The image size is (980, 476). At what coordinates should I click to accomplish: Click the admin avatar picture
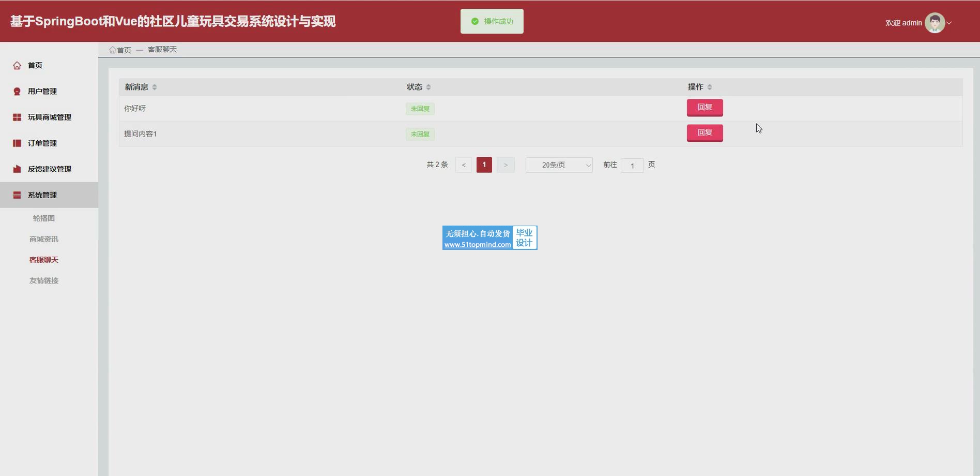point(934,23)
